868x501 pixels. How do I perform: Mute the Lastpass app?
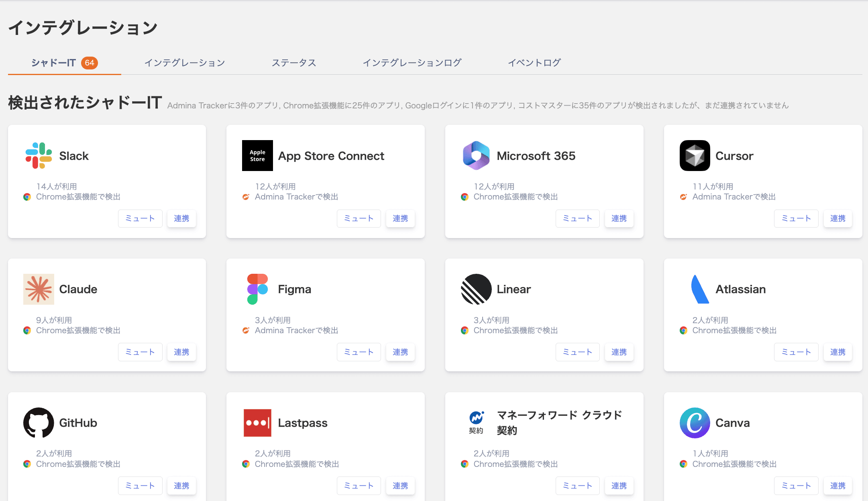coord(359,486)
